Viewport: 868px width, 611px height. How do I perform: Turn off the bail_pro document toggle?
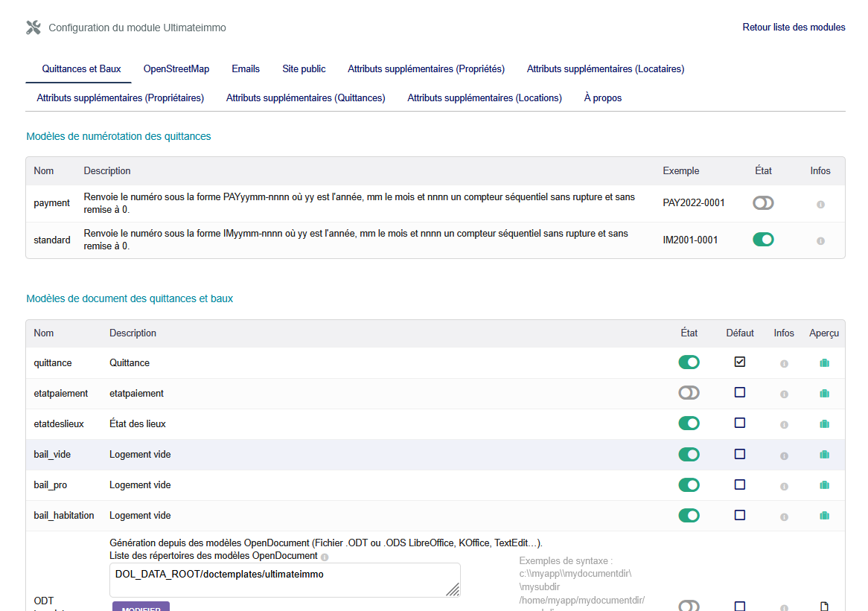click(689, 484)
